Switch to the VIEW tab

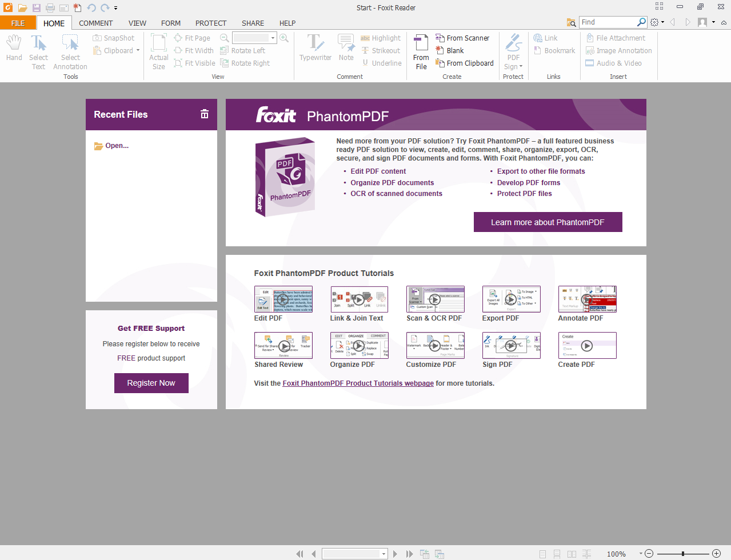click(137, 23)
